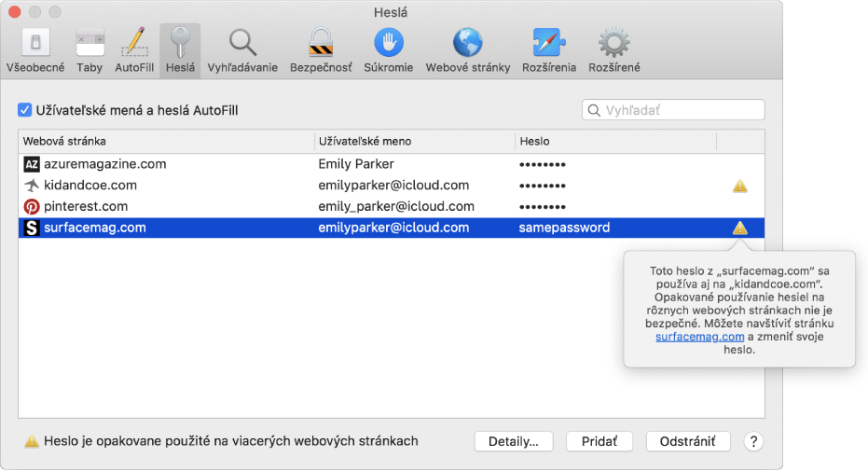
Task: Click the azuremagazine.com AZ favicon
Action: click(32, 164)
